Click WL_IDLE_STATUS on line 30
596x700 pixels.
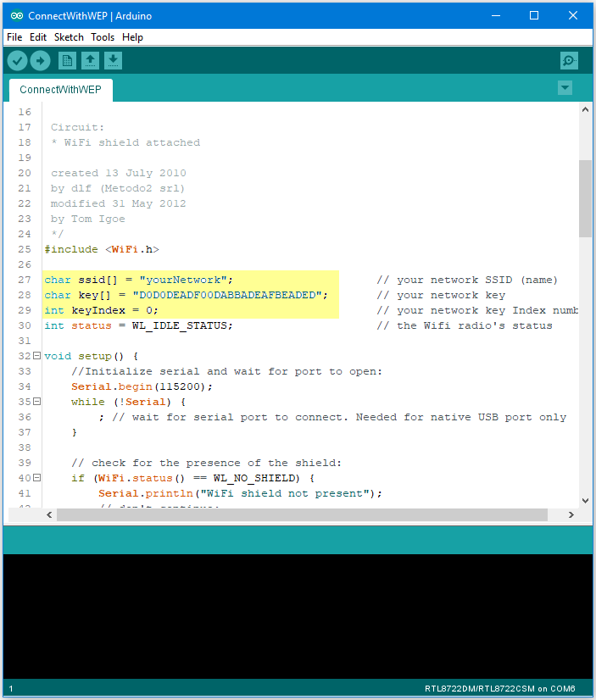(x=180, y=325)
